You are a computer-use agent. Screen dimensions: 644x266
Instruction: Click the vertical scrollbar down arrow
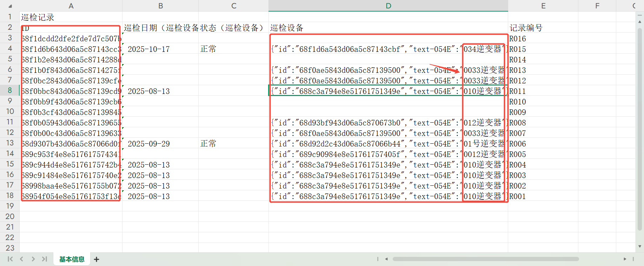(x=640, y=246)
